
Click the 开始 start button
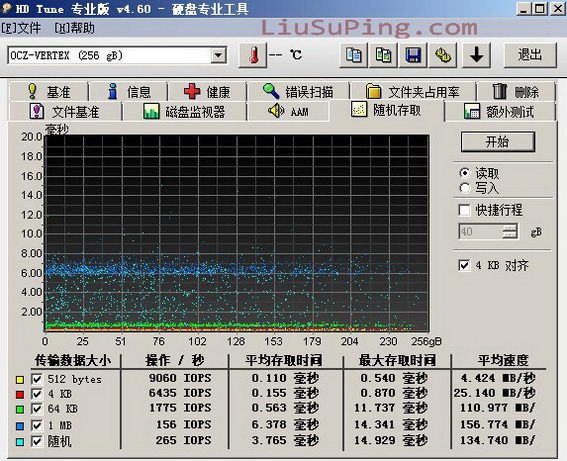[x=498, y=141]
